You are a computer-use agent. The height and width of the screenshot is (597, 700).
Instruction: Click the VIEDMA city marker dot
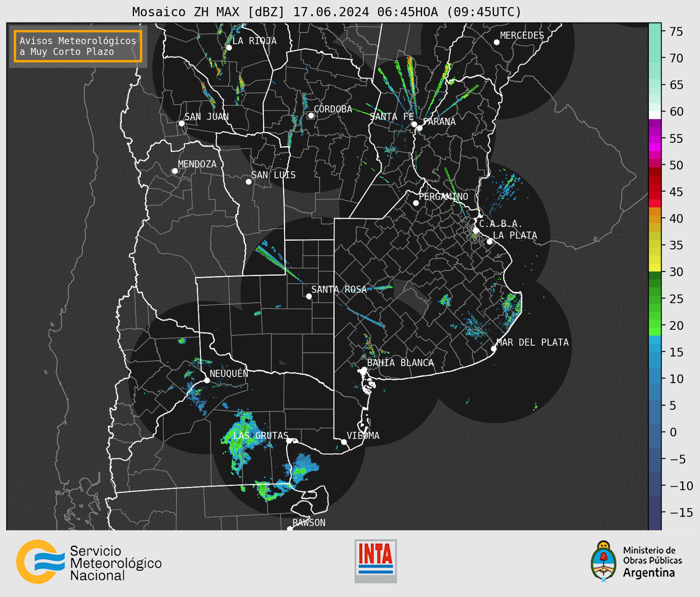(344, 442)
